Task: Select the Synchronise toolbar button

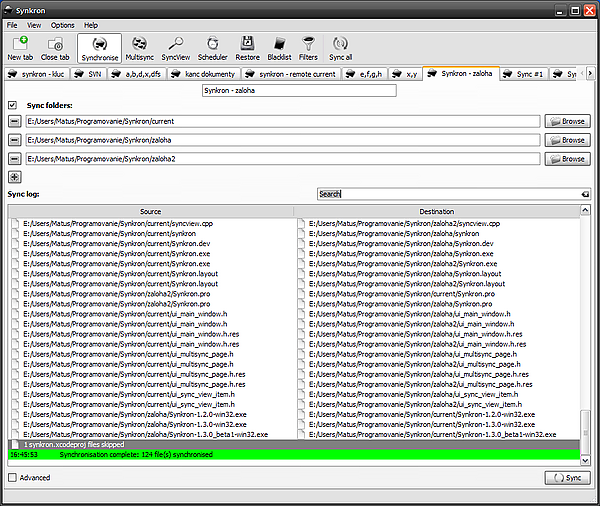Action: 99,48
